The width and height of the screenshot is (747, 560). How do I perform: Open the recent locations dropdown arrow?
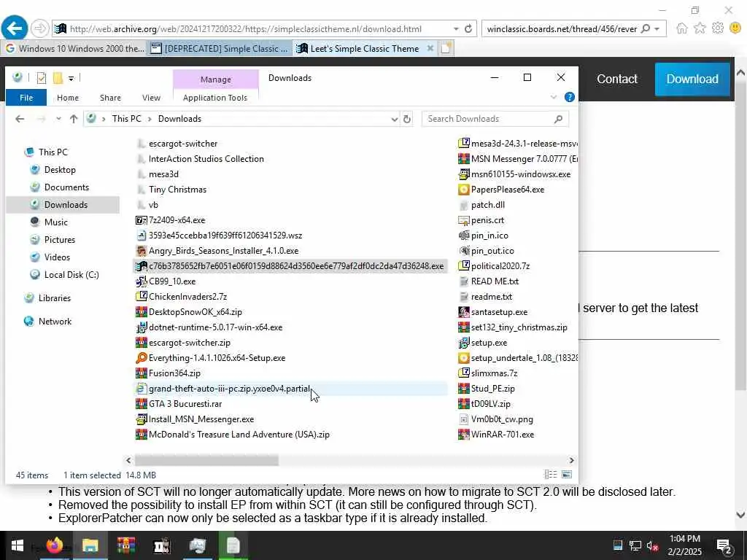[x=58, y=119]
